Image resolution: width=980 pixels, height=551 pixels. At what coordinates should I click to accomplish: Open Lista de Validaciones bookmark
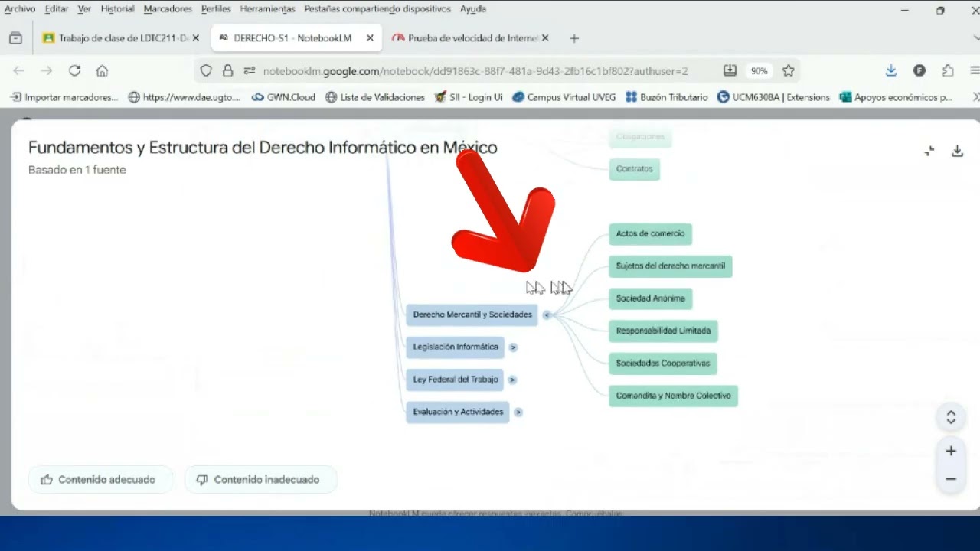tap(375, 97)
